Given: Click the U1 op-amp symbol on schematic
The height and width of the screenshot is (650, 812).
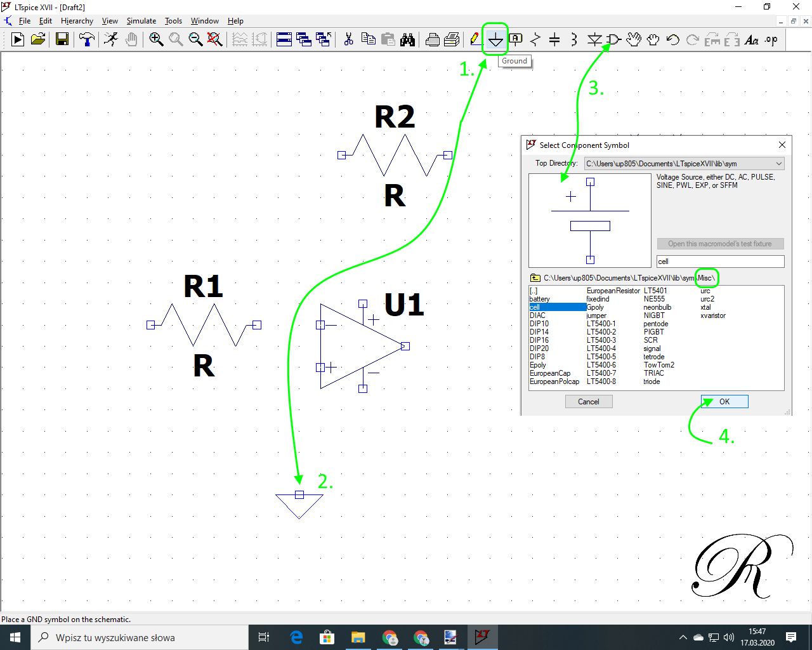Looking at the screenshot, I should click(x=362, y=346).
